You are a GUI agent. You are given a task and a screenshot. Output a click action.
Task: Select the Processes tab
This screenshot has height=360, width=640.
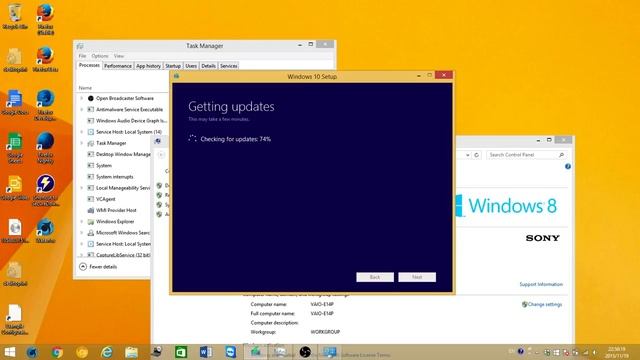pyautogui.click(x=89, y=65)
